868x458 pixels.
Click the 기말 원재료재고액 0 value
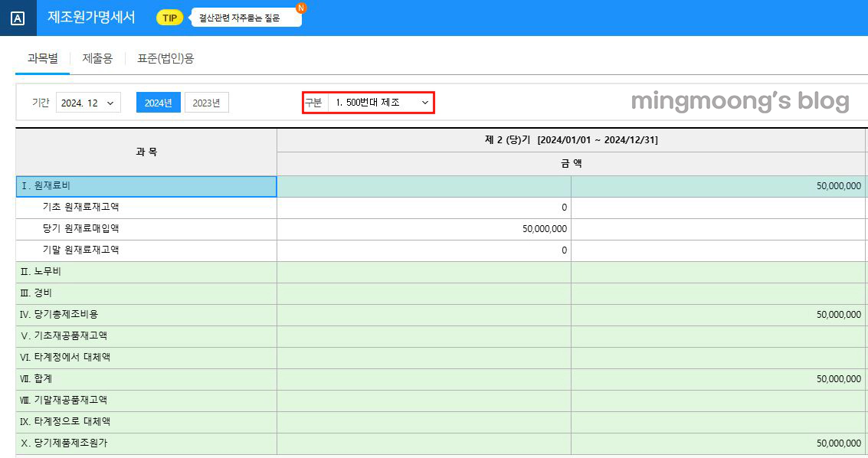pos(564,250)
